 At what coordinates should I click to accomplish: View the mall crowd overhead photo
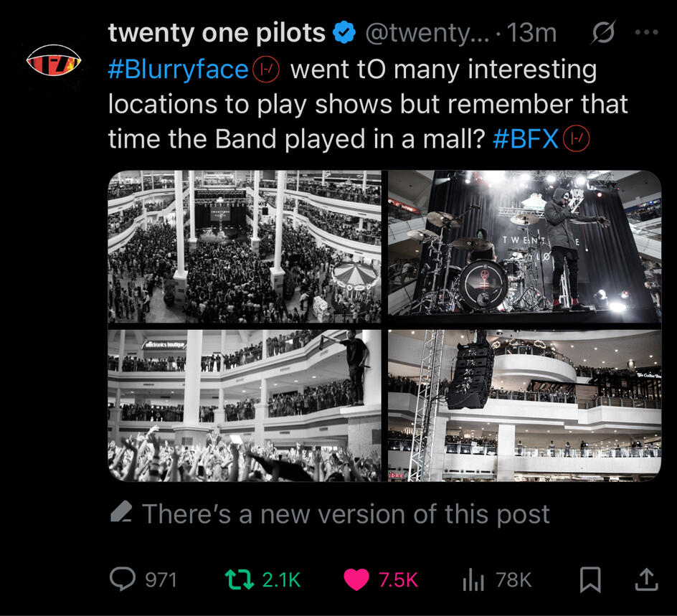coord(245,247)
